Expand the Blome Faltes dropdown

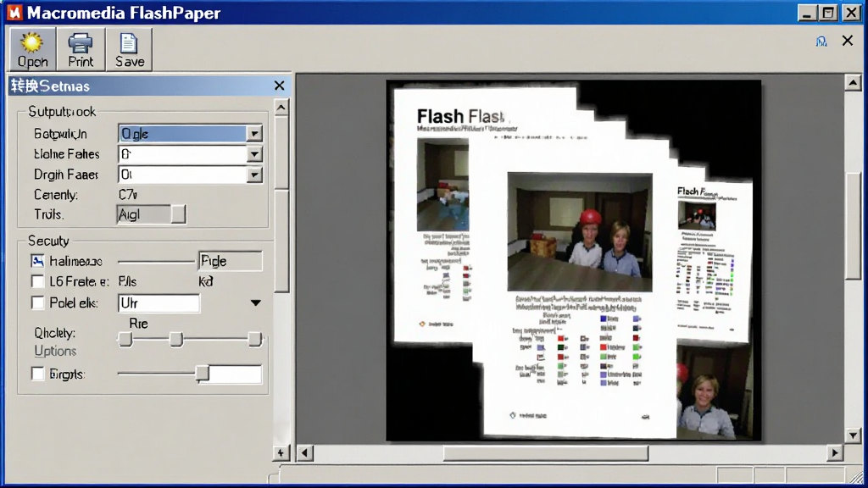(x=254, y=154)
